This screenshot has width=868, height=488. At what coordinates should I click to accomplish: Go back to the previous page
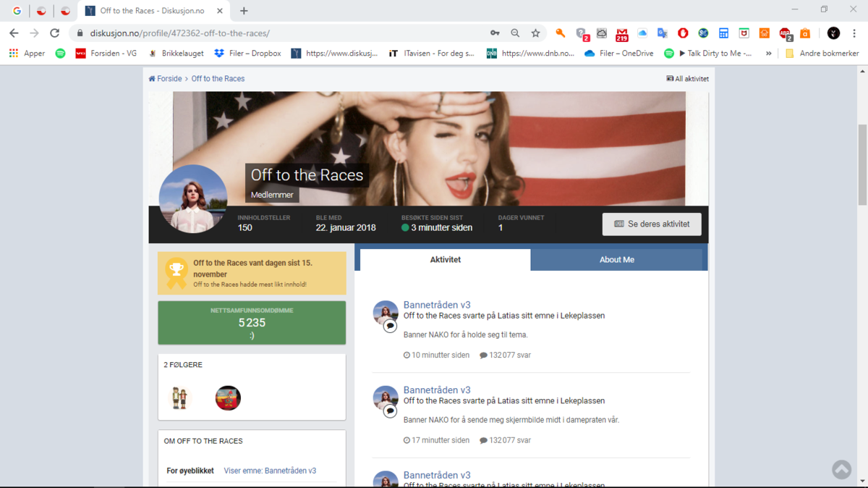click(14, 33)
